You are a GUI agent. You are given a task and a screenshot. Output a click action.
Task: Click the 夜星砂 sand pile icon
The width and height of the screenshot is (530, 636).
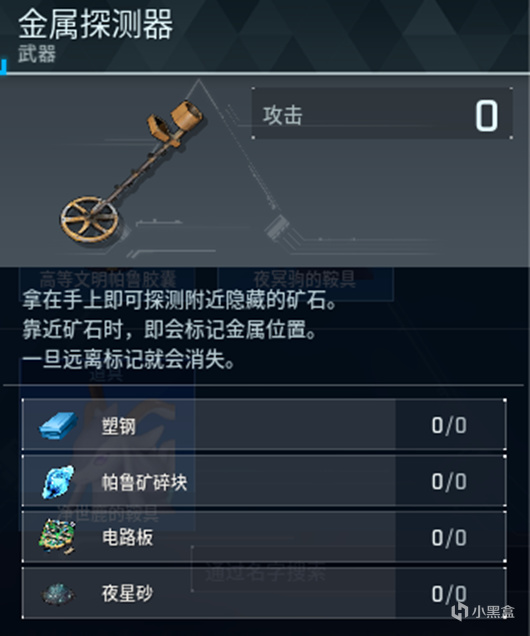coord(58,594)
